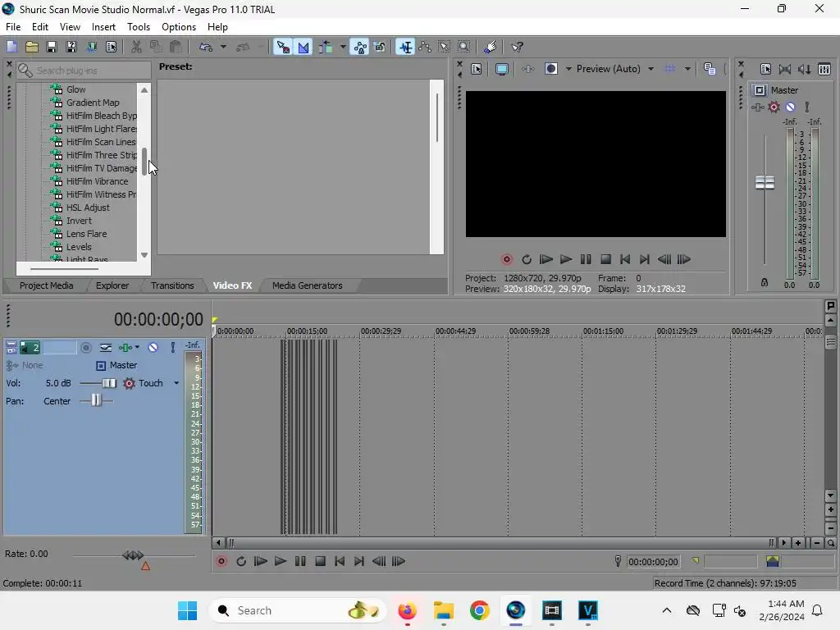Open the undo history dropdown arrow
840x630 pixels.
223,47
